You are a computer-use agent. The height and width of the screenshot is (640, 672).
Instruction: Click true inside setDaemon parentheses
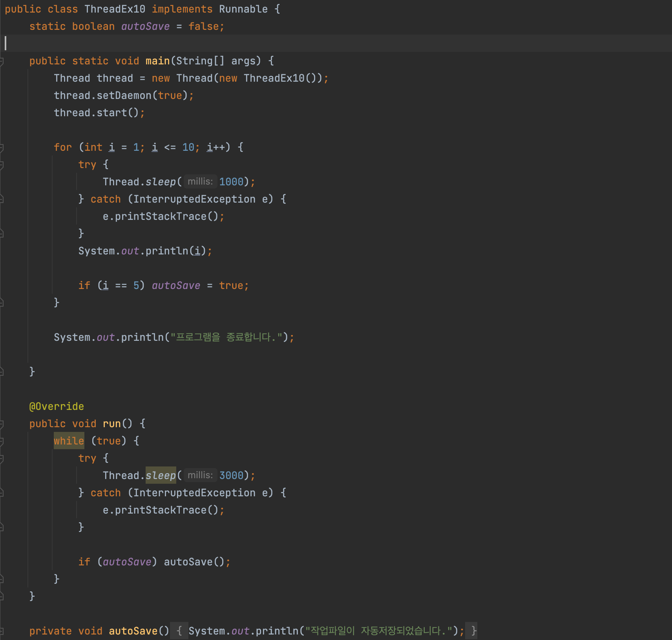170,95
